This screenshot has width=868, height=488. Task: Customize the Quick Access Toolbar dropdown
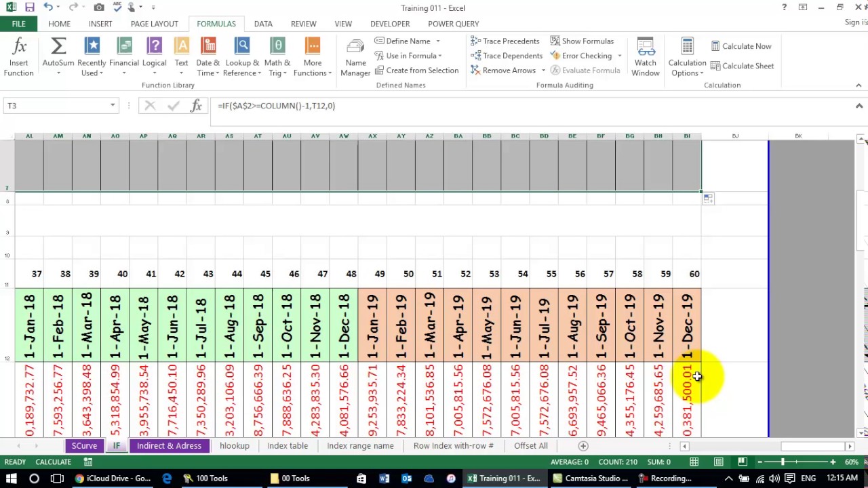tap(153, 7)
